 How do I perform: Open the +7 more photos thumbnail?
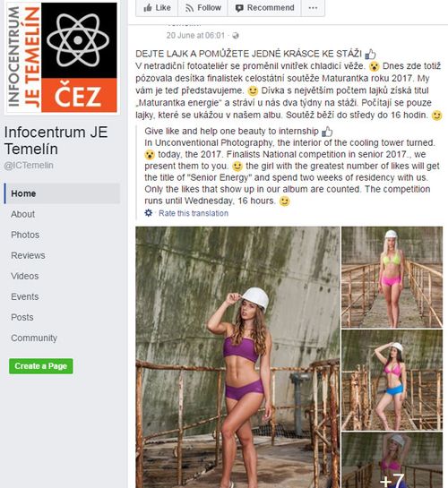[x=392, y=460]
